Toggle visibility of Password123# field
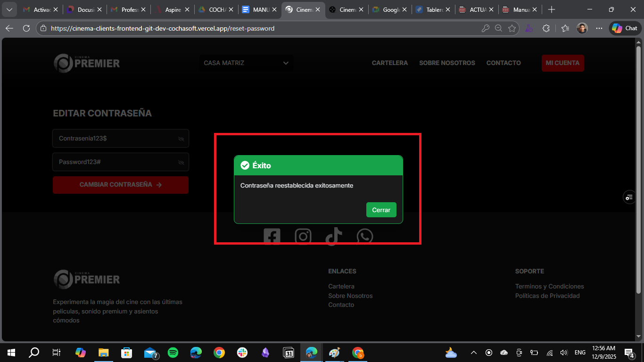Image resolution: width=644 pixels, height=362 pixels. coord(181,163)
